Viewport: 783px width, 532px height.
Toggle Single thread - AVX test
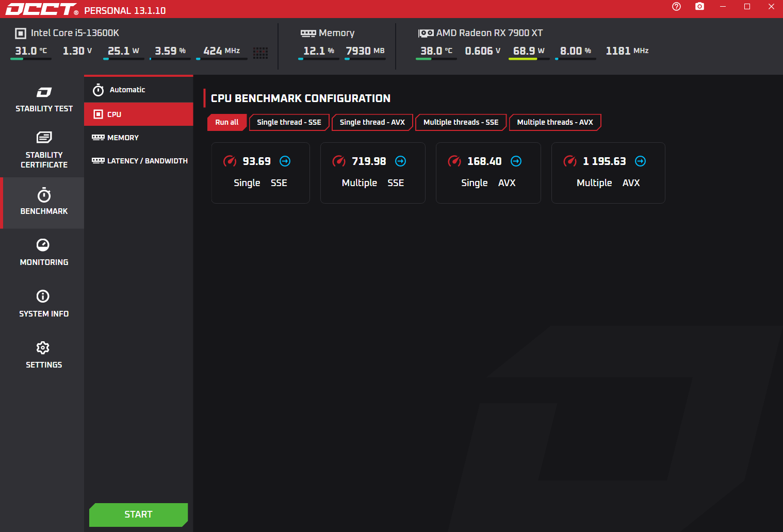[372, 122]
